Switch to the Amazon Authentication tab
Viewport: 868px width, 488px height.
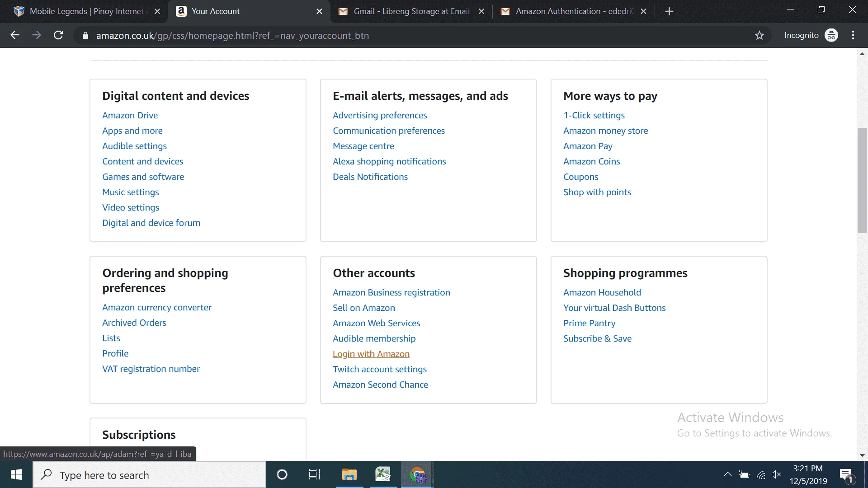574,11
